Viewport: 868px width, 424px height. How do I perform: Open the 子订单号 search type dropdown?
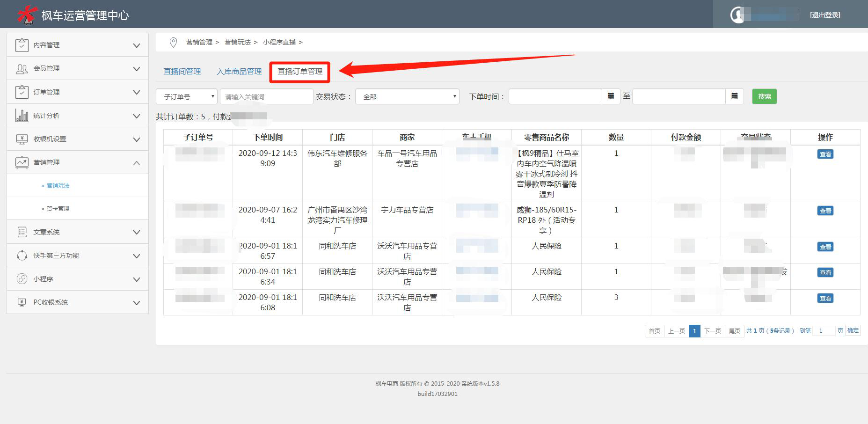[x=187, y=96]
